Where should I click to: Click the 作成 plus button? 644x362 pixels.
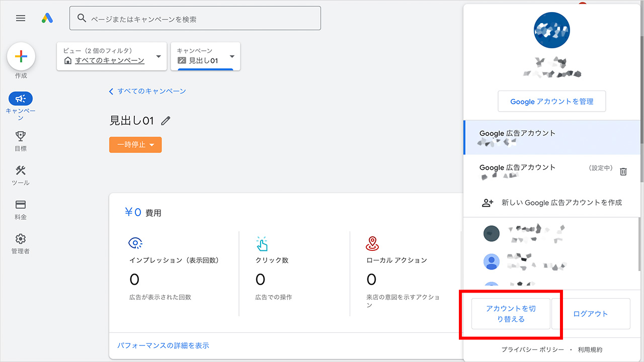pos(21,56)
